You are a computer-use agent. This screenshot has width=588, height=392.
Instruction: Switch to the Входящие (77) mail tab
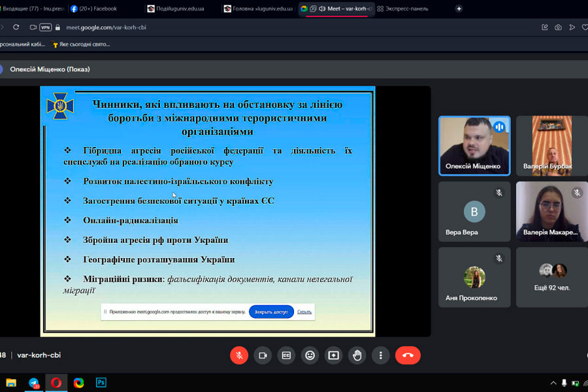click(33, 8)
